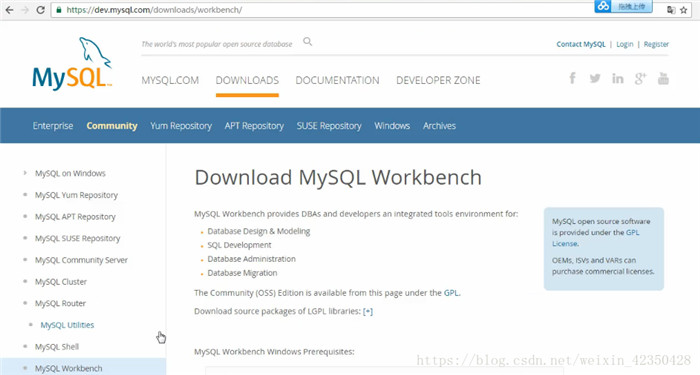Click the Login link
The image size is (700, 375).
click(625, 44)
